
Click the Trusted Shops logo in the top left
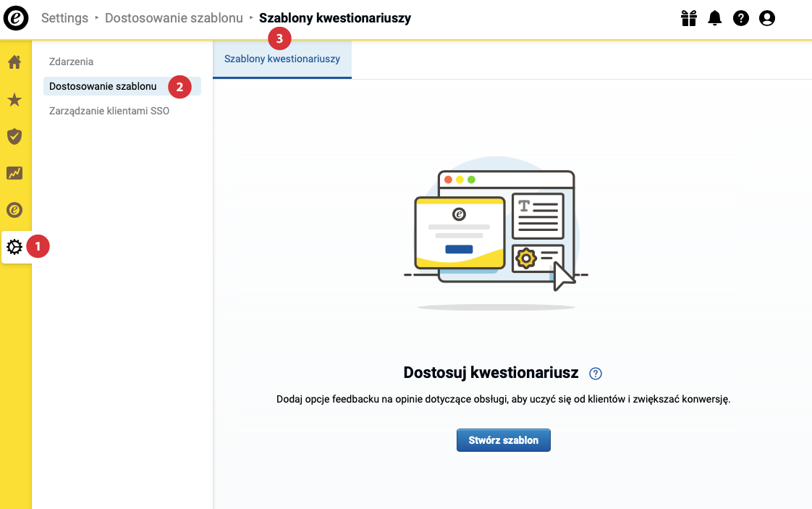(x=16, y=18)
